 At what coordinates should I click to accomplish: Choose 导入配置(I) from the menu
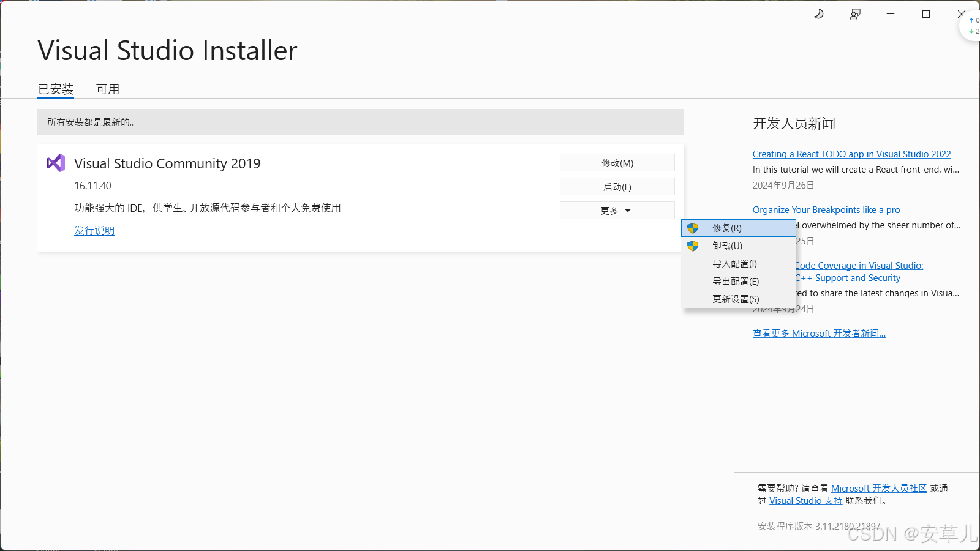pyautogui.click(x=734, y=263)
